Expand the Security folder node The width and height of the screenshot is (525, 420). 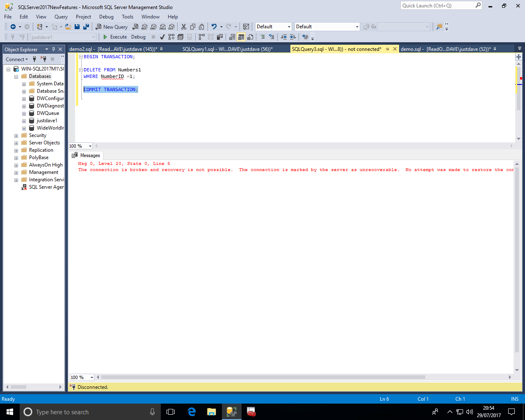coord(16,136)
